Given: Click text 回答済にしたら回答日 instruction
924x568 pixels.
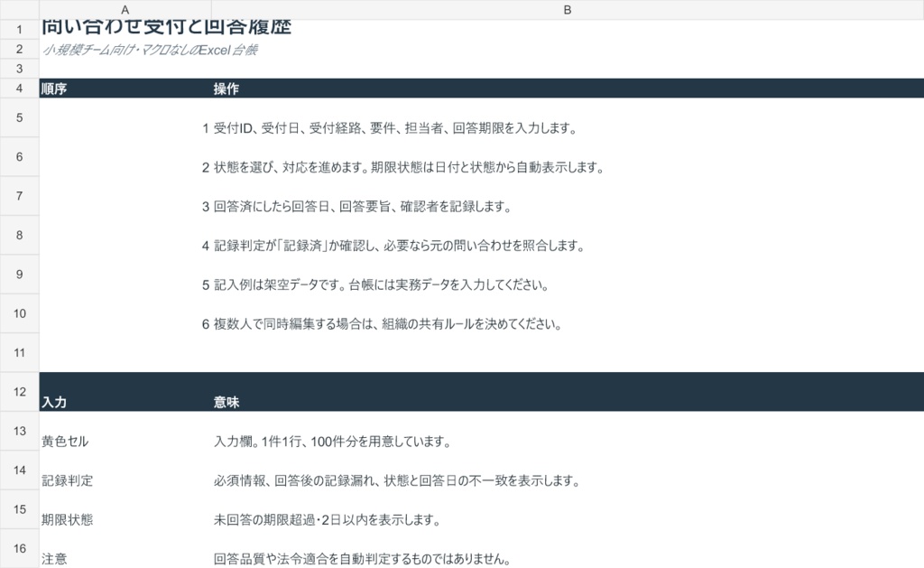Looking at the screenshot, I should click(x=363, y=207).
